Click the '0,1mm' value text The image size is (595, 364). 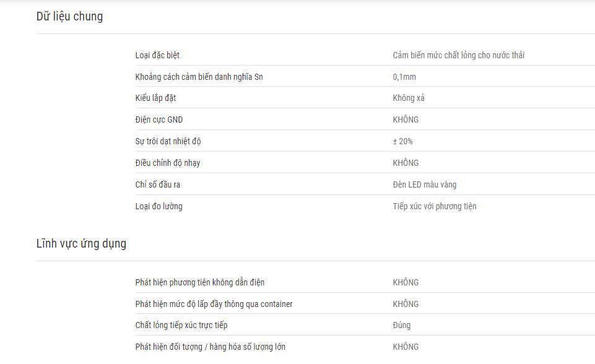404,77
